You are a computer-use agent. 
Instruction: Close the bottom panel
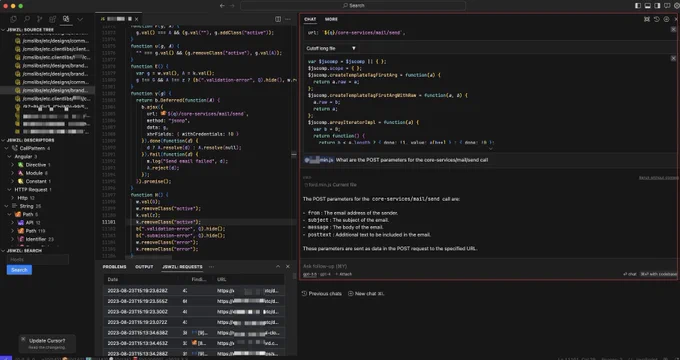point(288,266)
